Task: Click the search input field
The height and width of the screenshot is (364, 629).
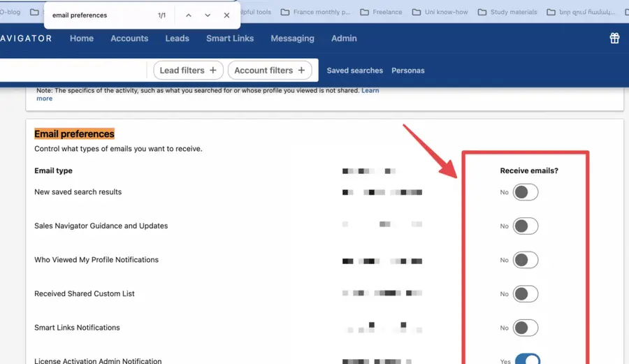Action: click(72, 70)
